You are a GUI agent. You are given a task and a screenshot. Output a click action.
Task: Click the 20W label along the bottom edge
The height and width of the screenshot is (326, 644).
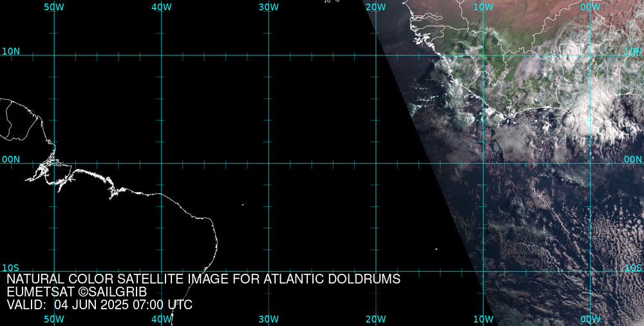[x=376, y=319]
